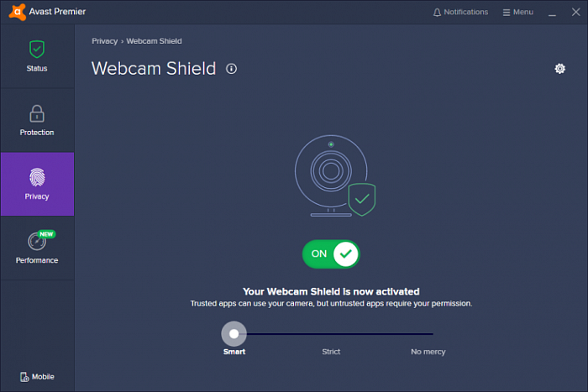
Task: Click the Performance tab label
Action: (x=37, y=260)
